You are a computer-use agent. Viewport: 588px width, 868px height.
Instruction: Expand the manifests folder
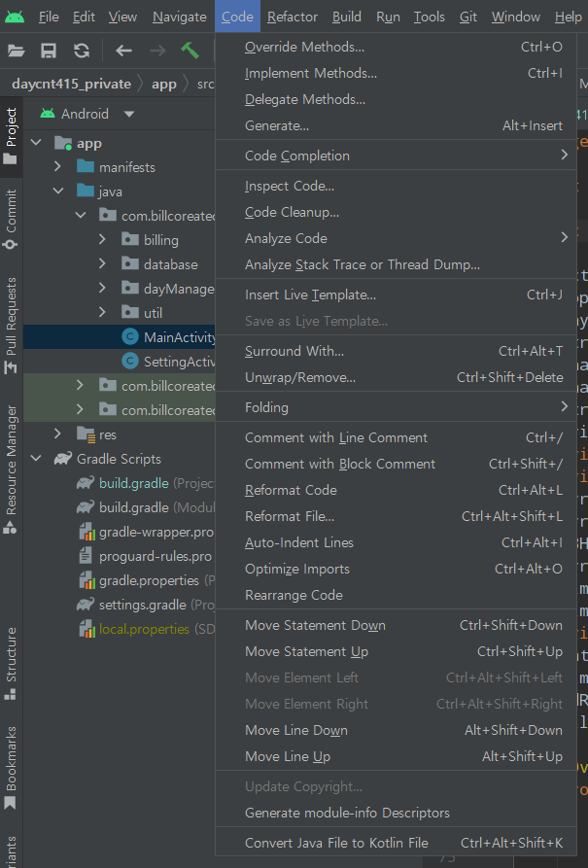click(x=57, y=166)
